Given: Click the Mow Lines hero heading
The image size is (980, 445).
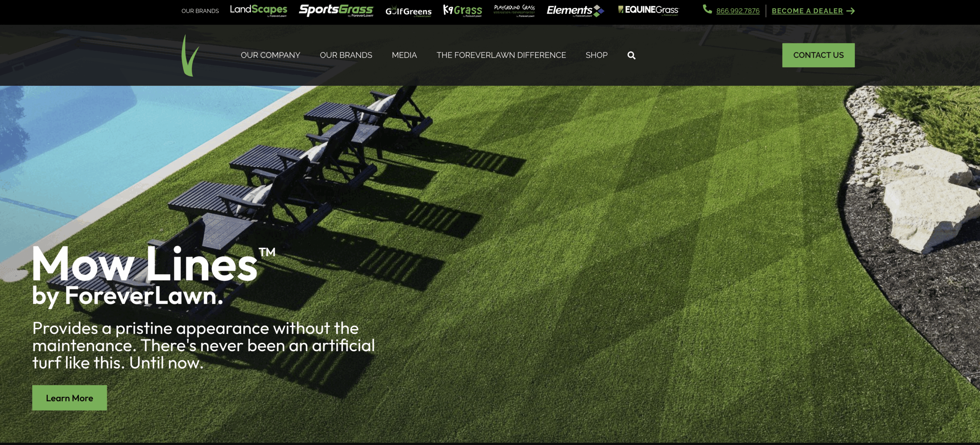Looking at the screenshot, I should (153, 264).
